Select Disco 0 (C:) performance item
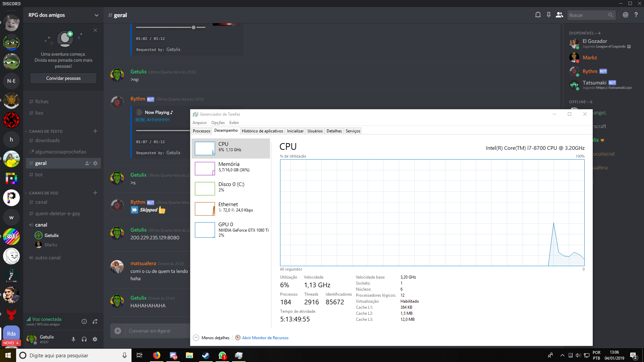The image size is (644, 362). [x=231, y=188]
